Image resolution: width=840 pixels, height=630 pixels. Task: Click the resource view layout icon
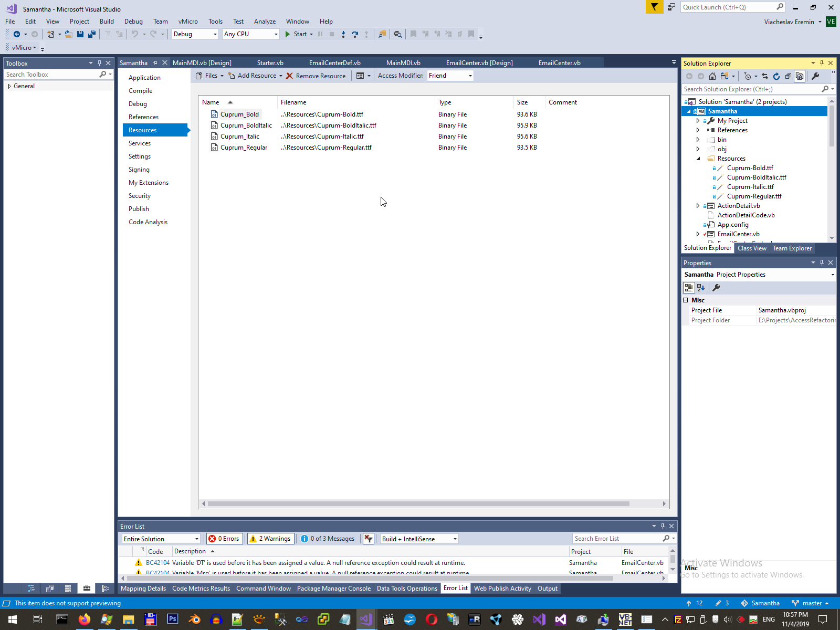(x=360, y=76)
